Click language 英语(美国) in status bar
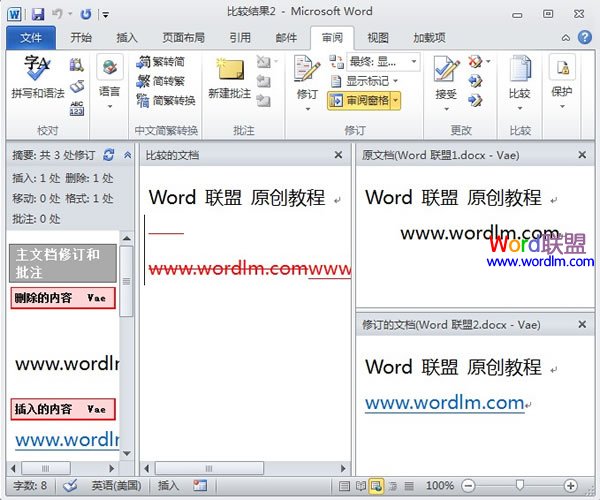Viewport: 600px width, 500px height. point(116,486)
